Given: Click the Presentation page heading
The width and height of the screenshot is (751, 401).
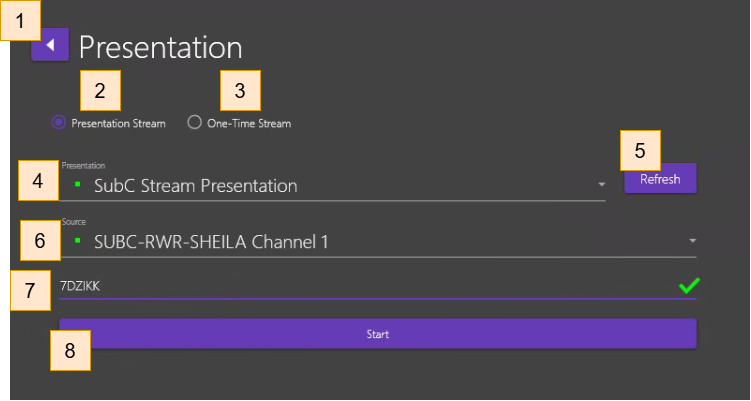Looking at the screenshot, I should (x=160, y=46).
